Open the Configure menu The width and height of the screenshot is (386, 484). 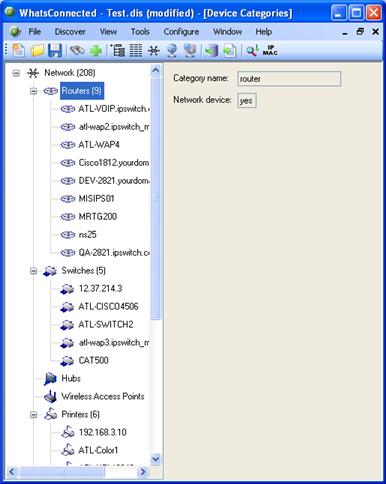click(x=181, y=32)
